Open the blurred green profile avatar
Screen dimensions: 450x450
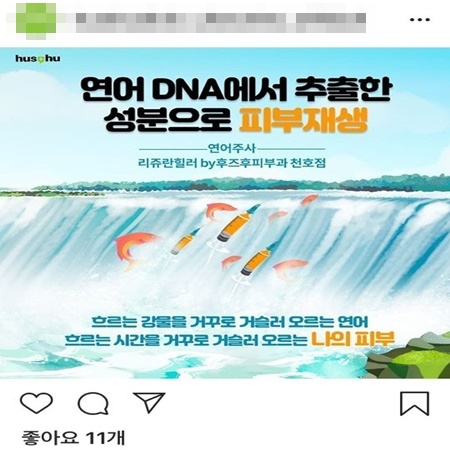tap(36, 18)
